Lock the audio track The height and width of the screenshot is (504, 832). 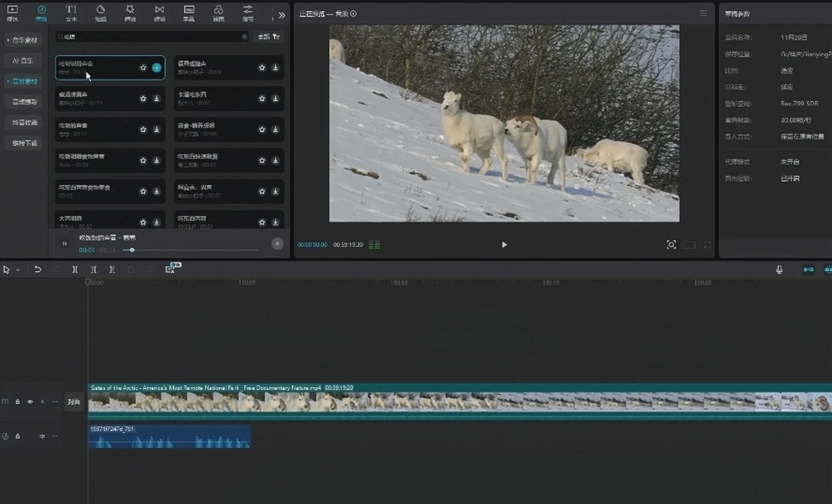point(18,437)
